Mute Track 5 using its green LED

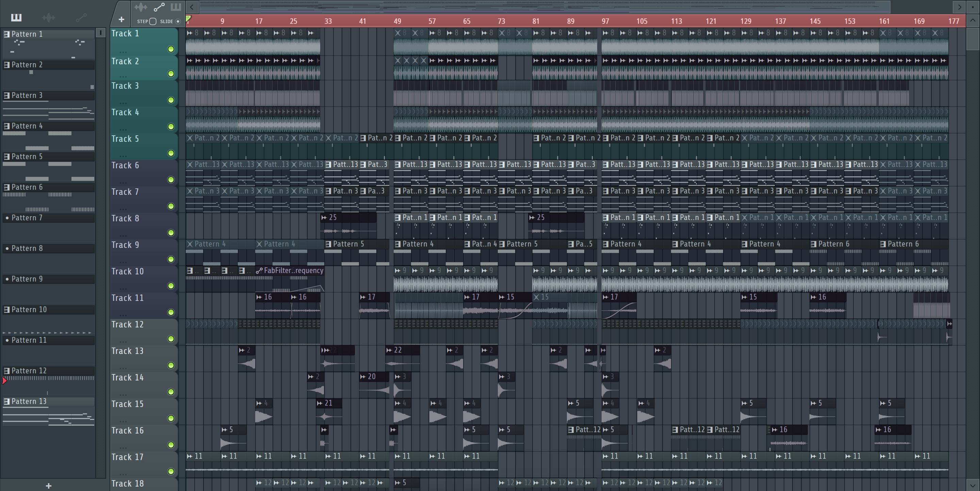click(171, 153)
